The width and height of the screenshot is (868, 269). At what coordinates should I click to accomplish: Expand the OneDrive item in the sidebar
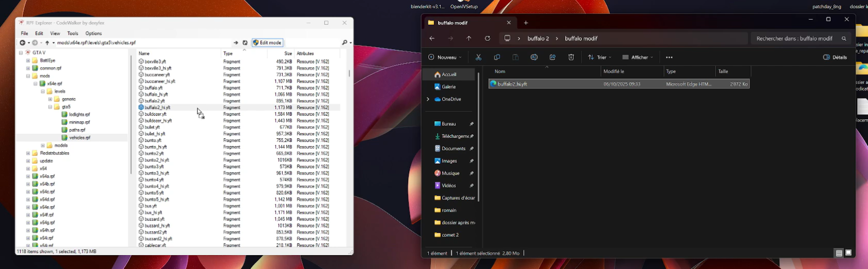click(x=428, y=99)
